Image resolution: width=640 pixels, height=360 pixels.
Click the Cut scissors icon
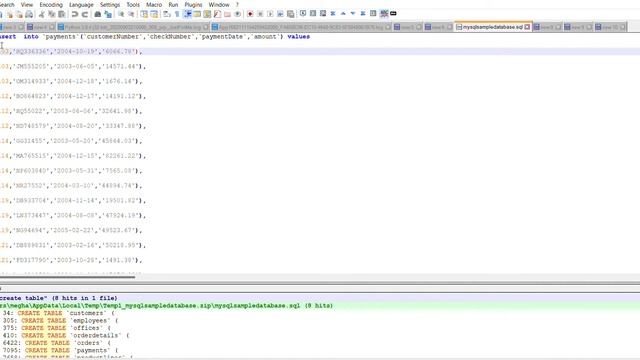point(42,14)
